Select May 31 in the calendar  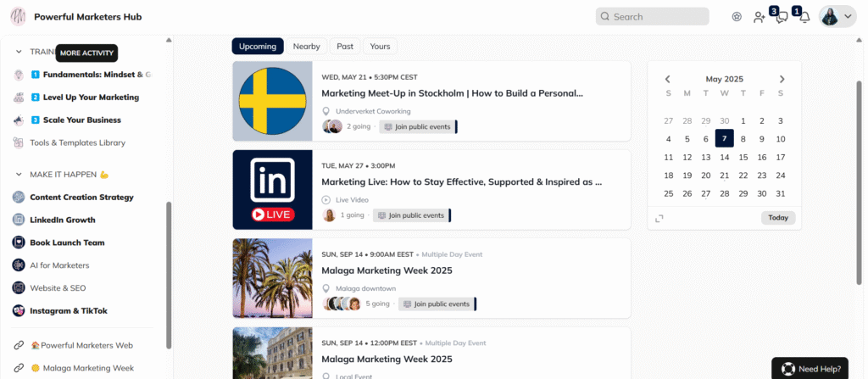tap(781, 194)
